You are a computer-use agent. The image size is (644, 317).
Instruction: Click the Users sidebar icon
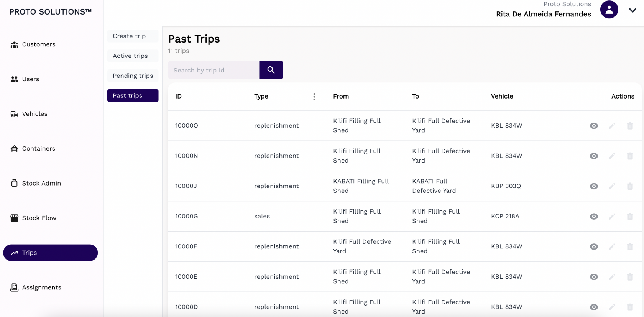[x=14, y=79]
